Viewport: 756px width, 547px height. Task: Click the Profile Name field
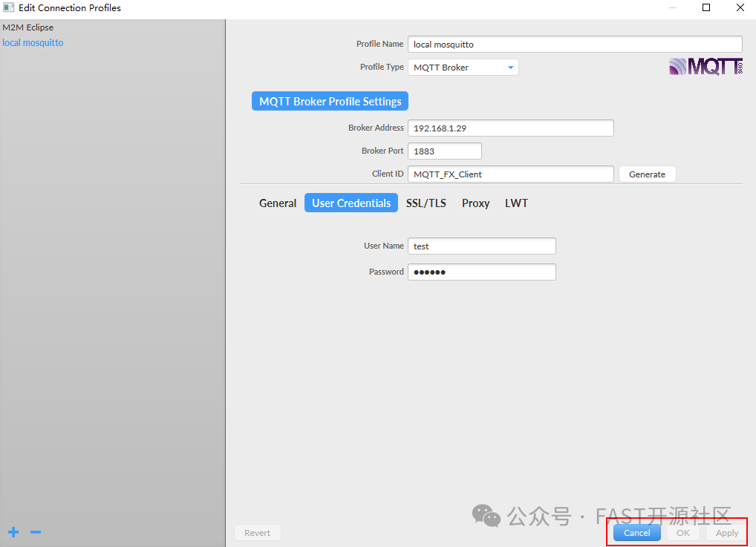pos(575,44)
